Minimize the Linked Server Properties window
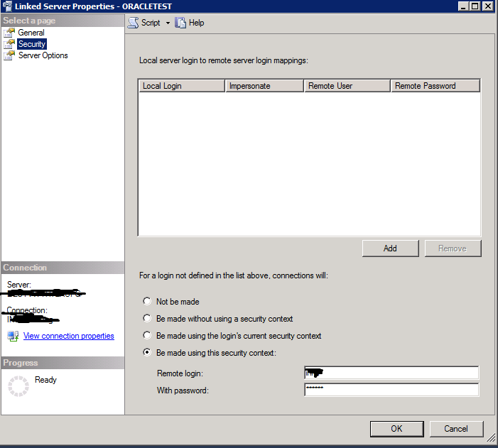Image resolution: width=498 pixels, height=448 pixels. coord(463,6)
